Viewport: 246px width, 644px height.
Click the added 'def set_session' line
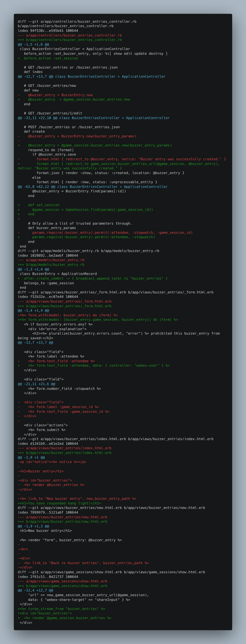click(39, 205)
